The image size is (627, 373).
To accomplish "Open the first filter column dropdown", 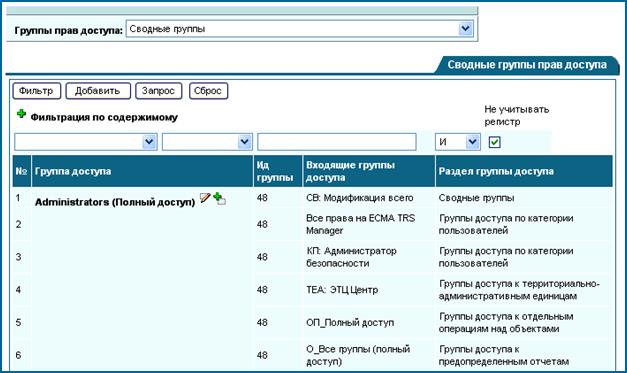I will click(x=150, y=142).
